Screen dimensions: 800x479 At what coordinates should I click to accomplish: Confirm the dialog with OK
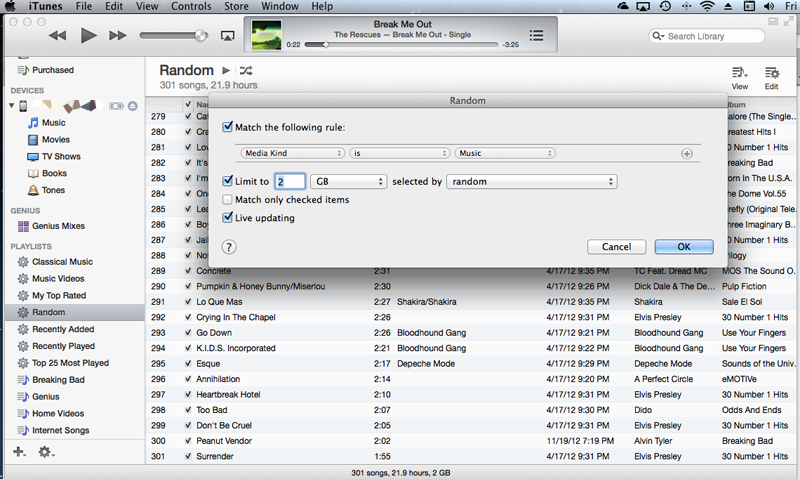[x=684, y=247]
